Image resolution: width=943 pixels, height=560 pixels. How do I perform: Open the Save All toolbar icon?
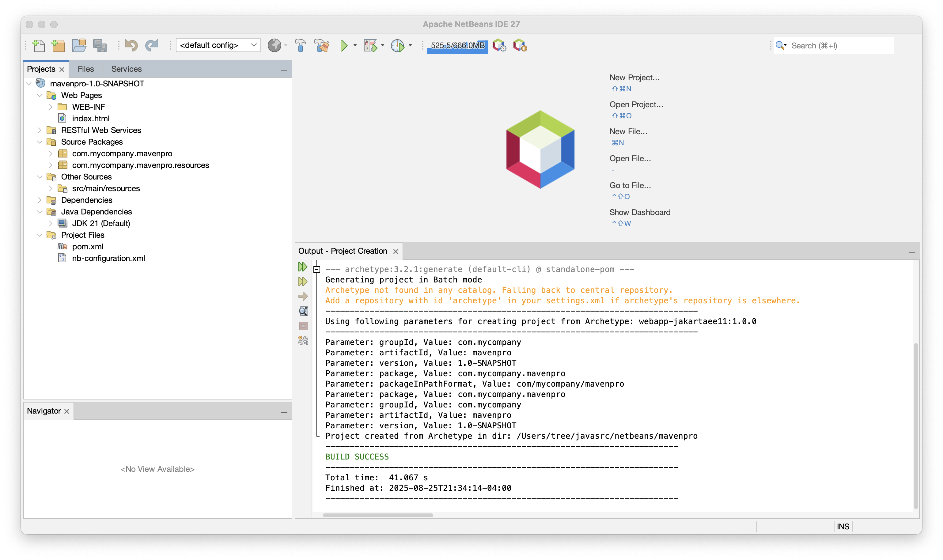coord(99,45)
